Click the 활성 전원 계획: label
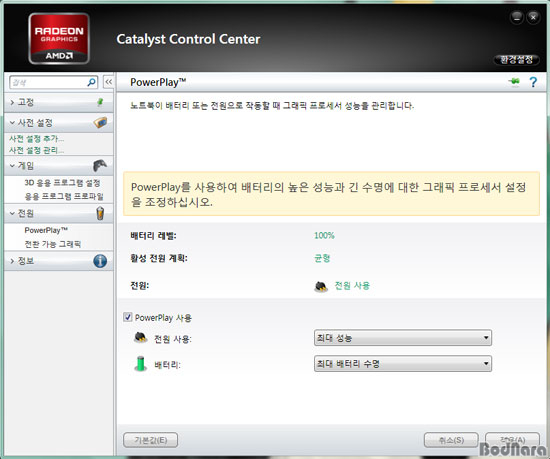550x459 pixels. [159, 258]
